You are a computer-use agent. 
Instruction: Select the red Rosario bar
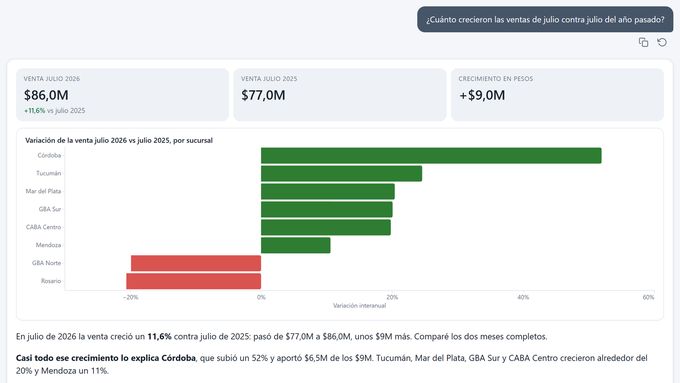pyautogui.click(x=193, y=281)
